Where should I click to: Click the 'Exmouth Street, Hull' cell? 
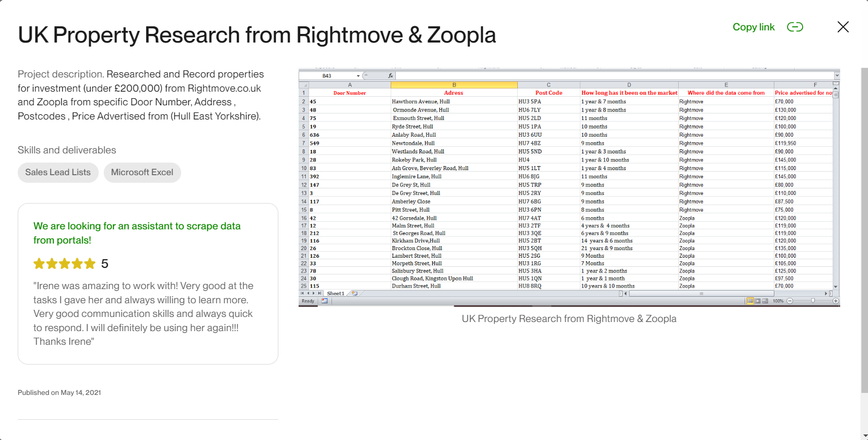[x=454, y=118]
